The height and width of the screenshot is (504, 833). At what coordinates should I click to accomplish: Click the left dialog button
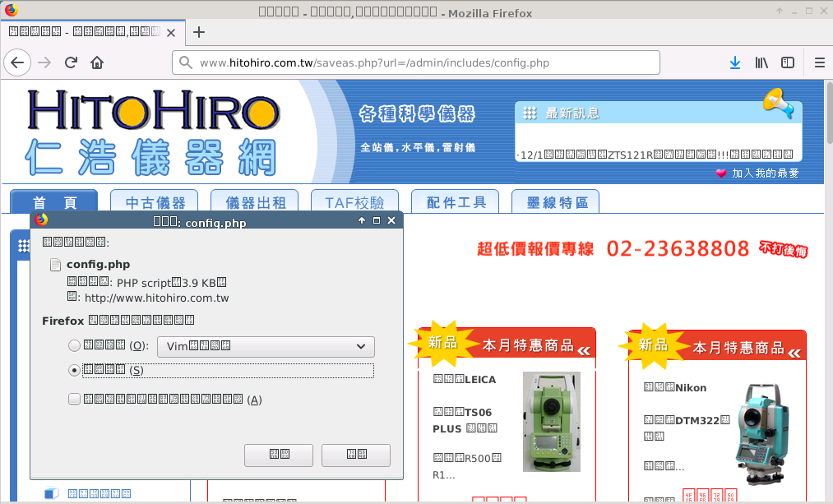[279, 455]
